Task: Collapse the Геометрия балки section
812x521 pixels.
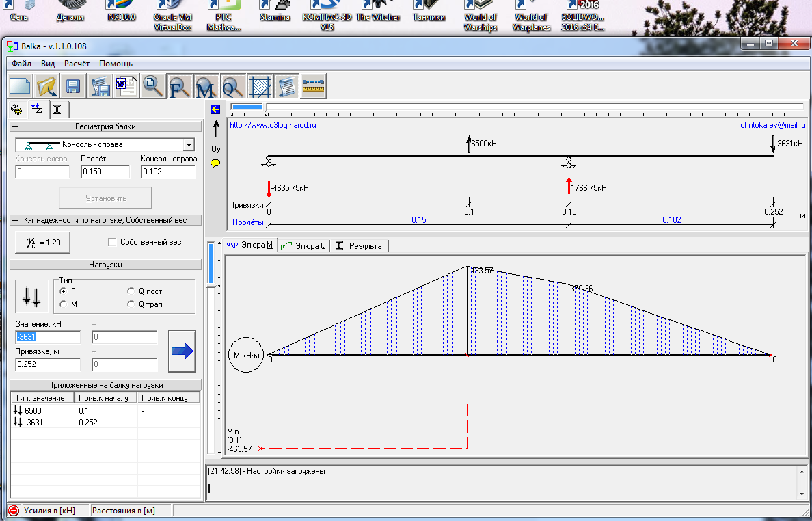Action: [14, 126]
